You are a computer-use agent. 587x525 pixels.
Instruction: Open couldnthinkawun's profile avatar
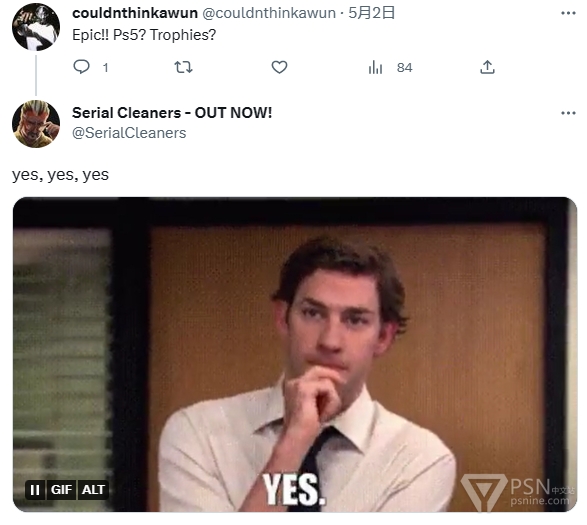coord(36,27)
